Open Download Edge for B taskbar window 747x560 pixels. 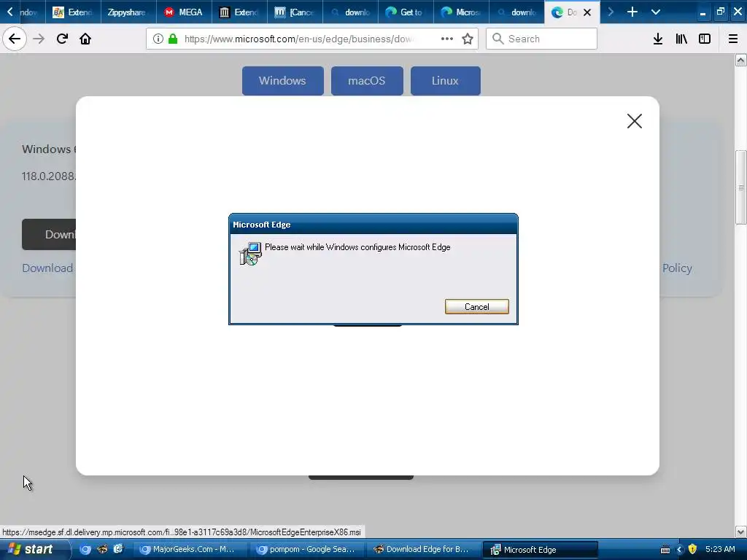[x=424, y=550]
